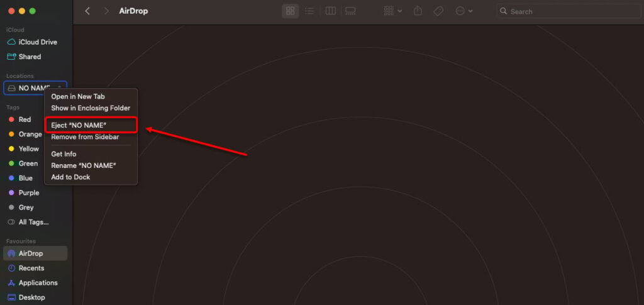Choose Add to Dock

[70, 177]
